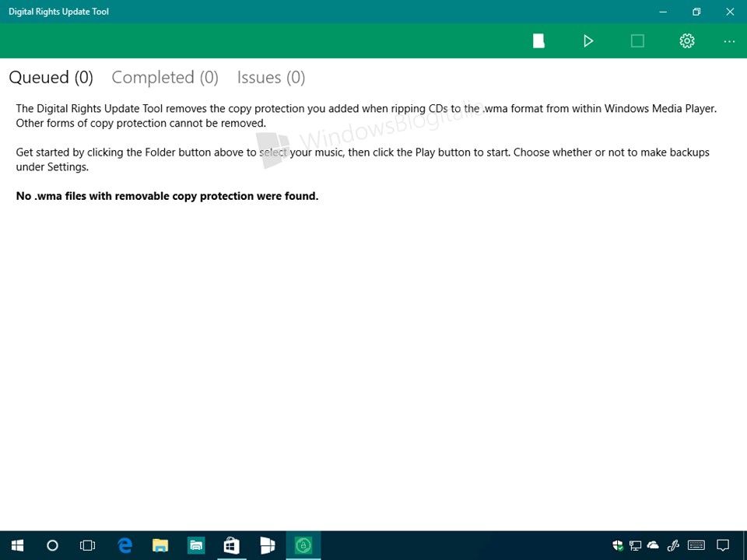Open Task View from the taskbar

coord(88,545)
